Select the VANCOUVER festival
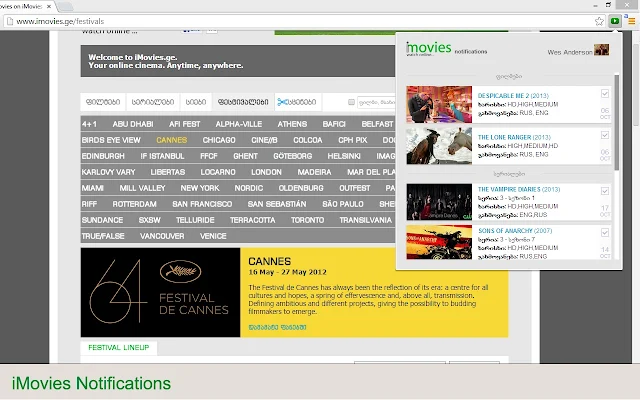The width and height of the screenshot is (640, 400). click(162, 236)
